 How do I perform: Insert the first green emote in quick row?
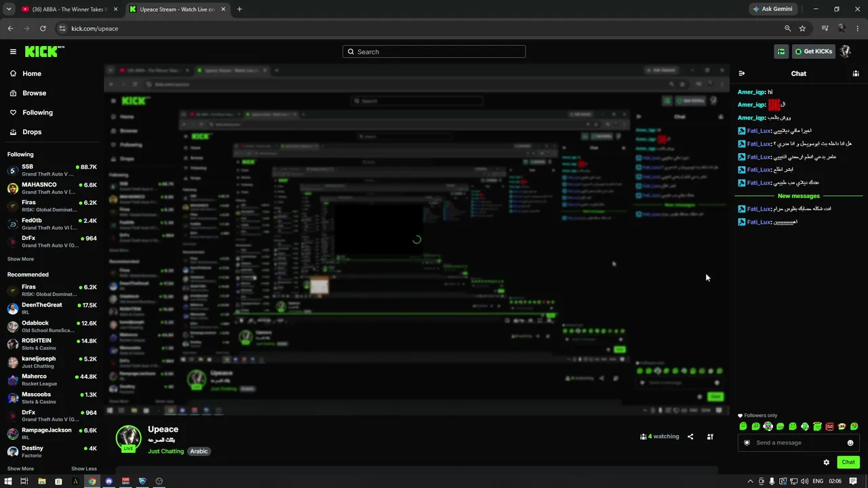point(743,426)
